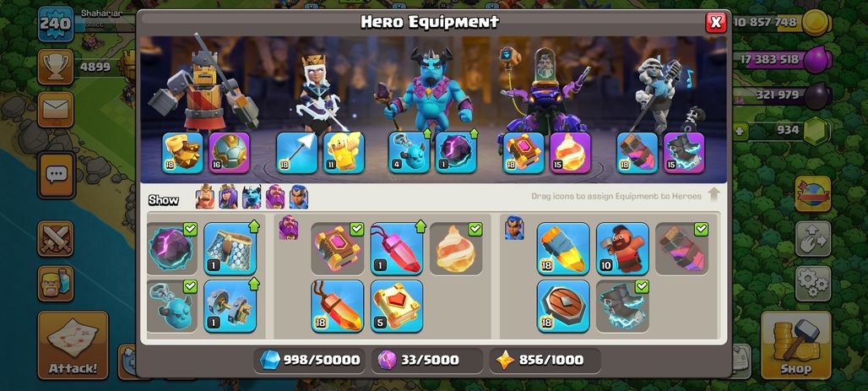
Task: Filter equipment by Barbarian King portrait
Action: click(x=205, y=197)
